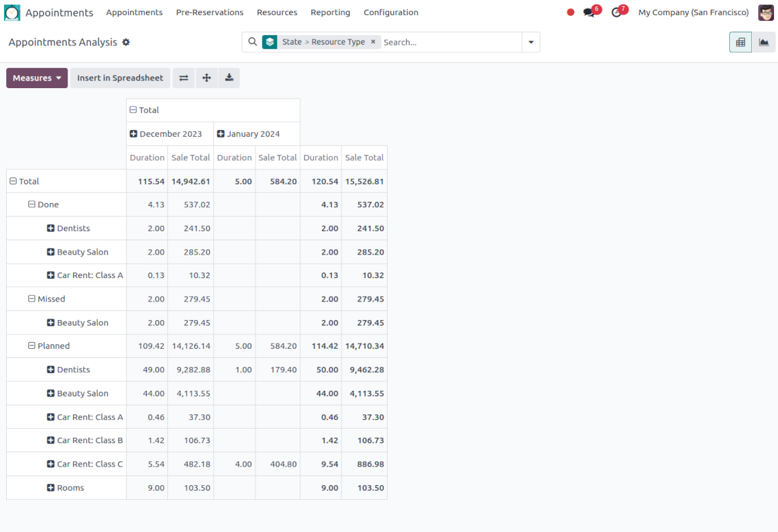Sort by January 2024 Sale Total column
778x532 pixels.
[x=277, y=158]
